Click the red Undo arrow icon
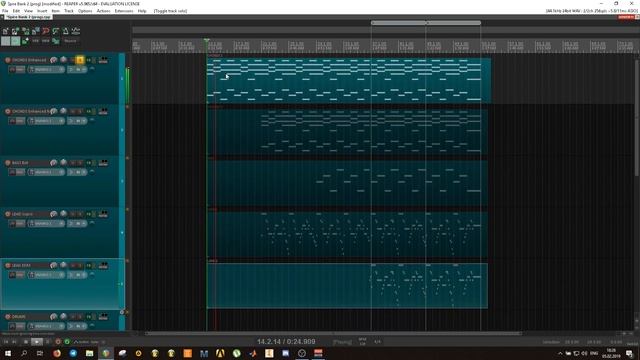This screenshot has height=360, width=640. point(46,31)
